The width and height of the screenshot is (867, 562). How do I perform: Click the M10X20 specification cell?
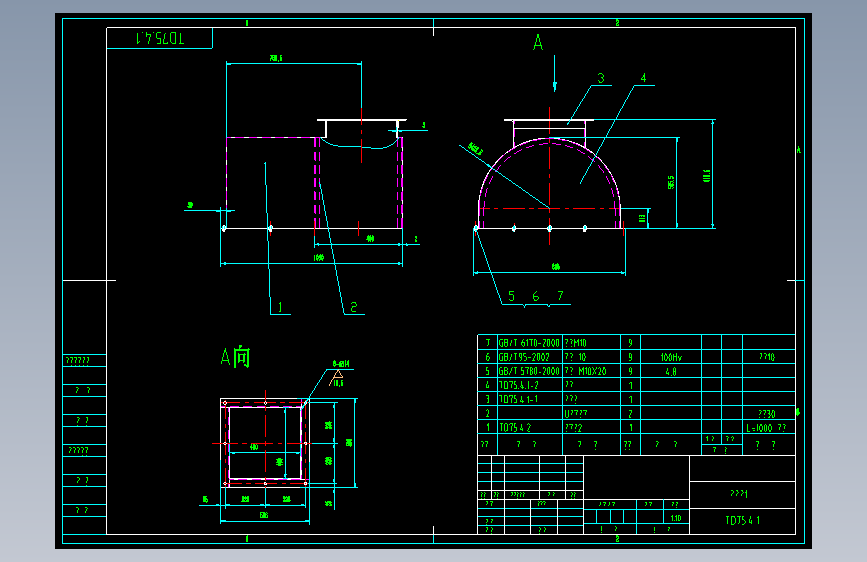pyautogui.click(x=592, y=371)
